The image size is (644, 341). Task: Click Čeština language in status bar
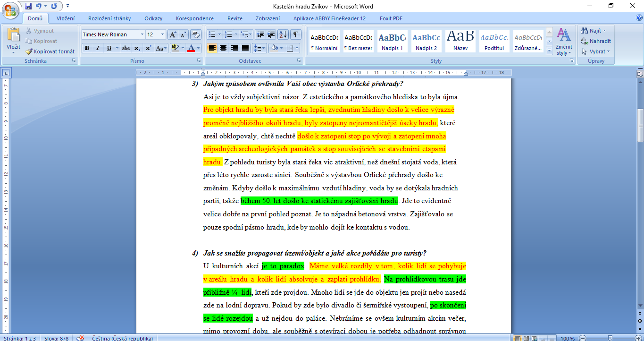(x=122, y=338)
